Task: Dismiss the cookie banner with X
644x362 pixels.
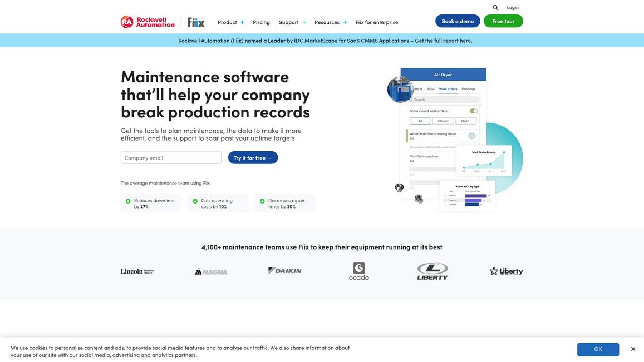Action: pyautogui.click(x=633, y=349)
